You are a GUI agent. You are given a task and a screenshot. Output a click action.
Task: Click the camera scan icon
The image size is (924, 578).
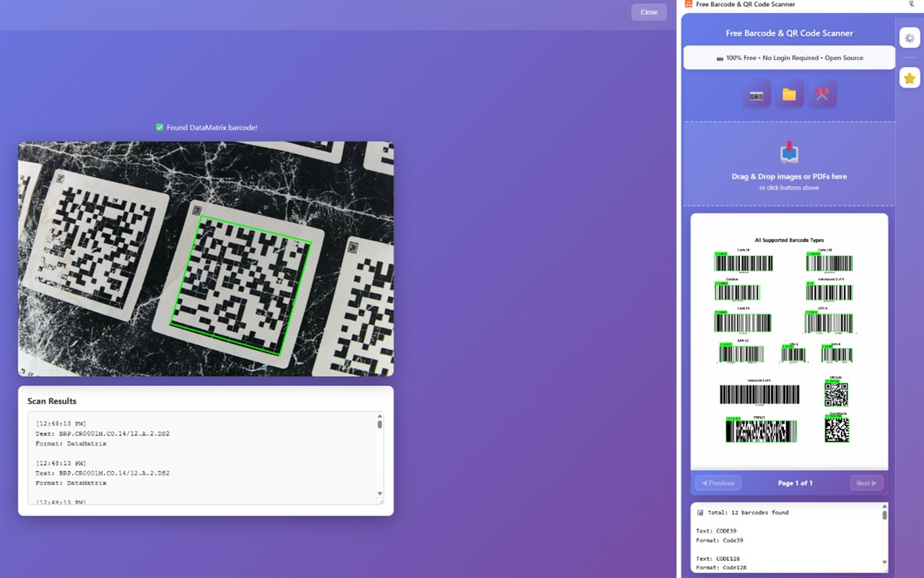click(x=756, y=95)
